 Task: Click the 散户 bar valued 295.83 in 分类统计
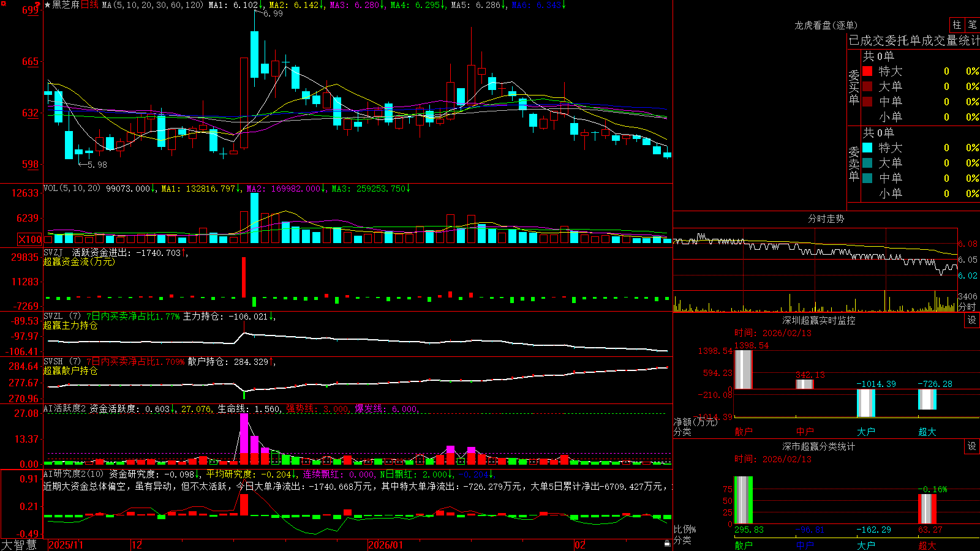click(x=744, y=500)
